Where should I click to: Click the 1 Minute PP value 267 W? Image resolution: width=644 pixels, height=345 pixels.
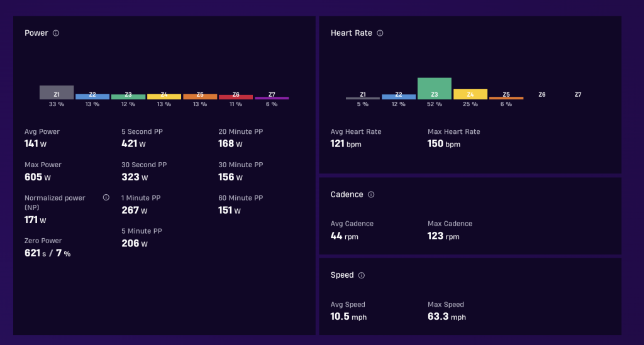tap(135, 211)
